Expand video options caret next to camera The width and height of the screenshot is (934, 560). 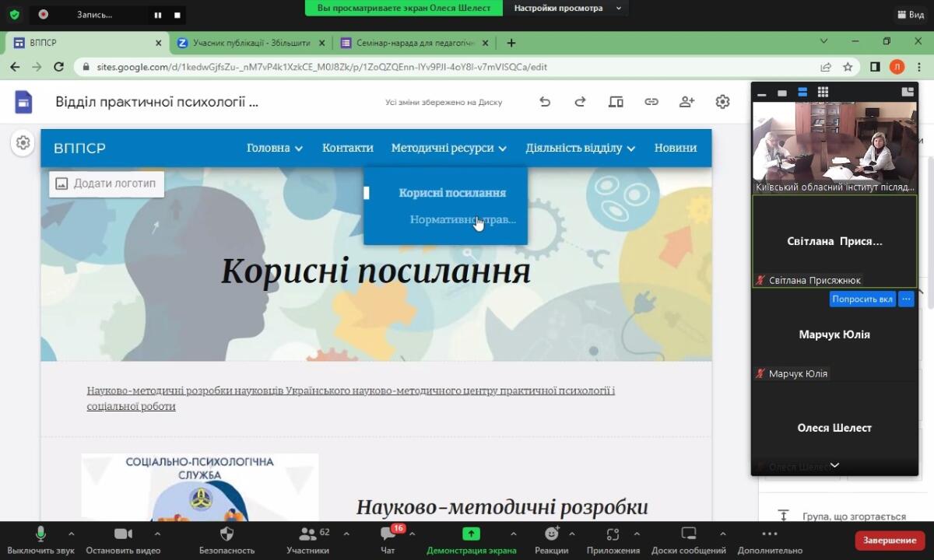coord(157,534)
